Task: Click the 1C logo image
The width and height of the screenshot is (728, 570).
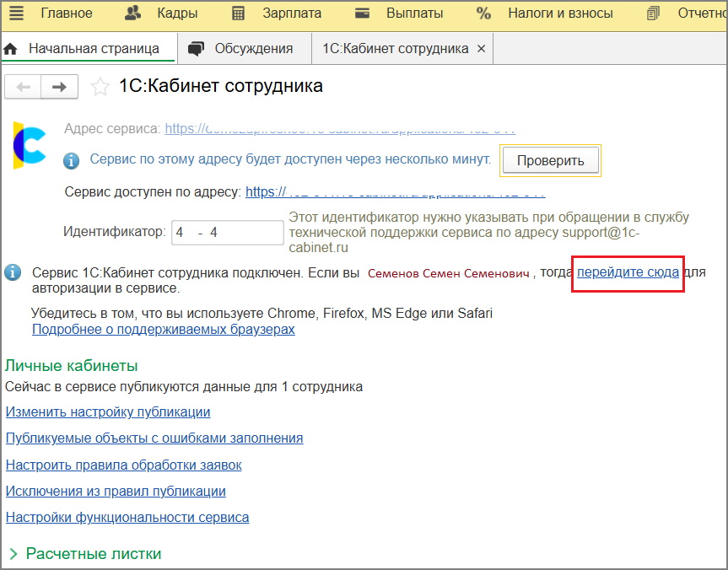Action: [x=30, y=145]
